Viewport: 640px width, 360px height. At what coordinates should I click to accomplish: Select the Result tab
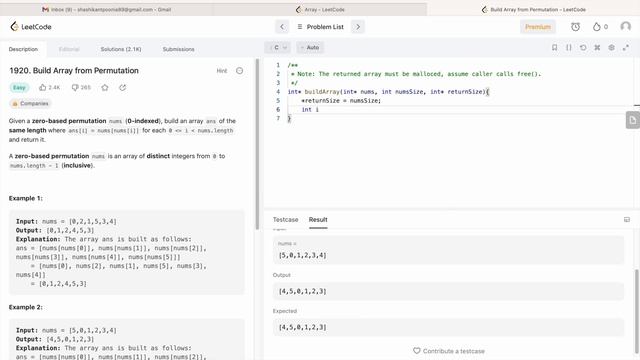[318, 220]
